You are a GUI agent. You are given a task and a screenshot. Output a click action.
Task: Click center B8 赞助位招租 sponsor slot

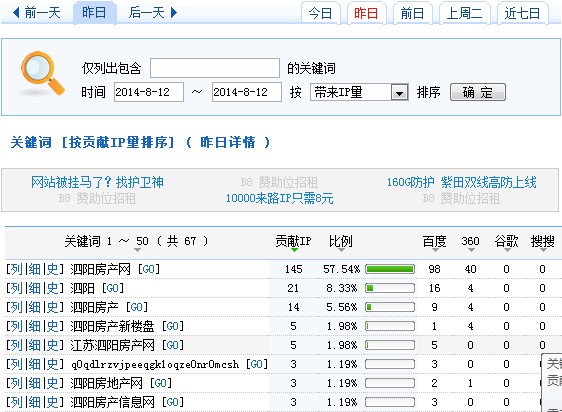[x=280, y=182]
